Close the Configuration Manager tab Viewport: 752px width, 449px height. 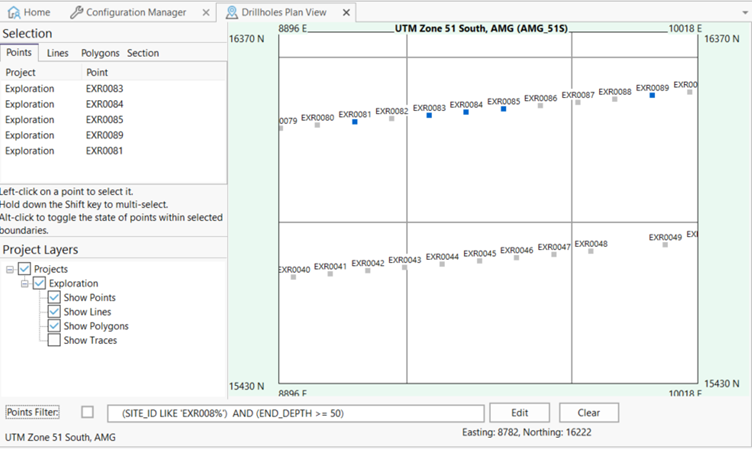pyautogui.click(x=204, y=12)
